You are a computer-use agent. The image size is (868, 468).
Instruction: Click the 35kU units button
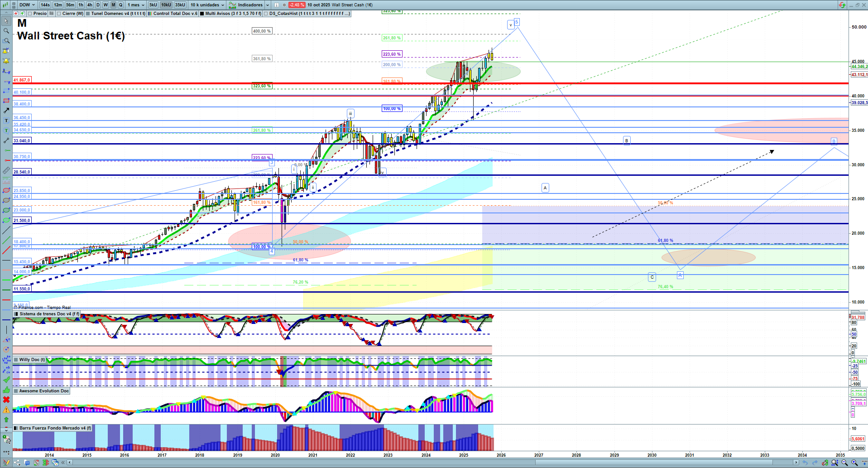coord(180,5)
